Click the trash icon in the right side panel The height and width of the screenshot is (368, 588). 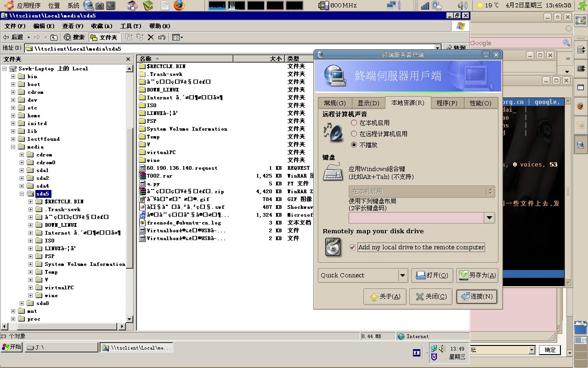(x=581, y=327)
